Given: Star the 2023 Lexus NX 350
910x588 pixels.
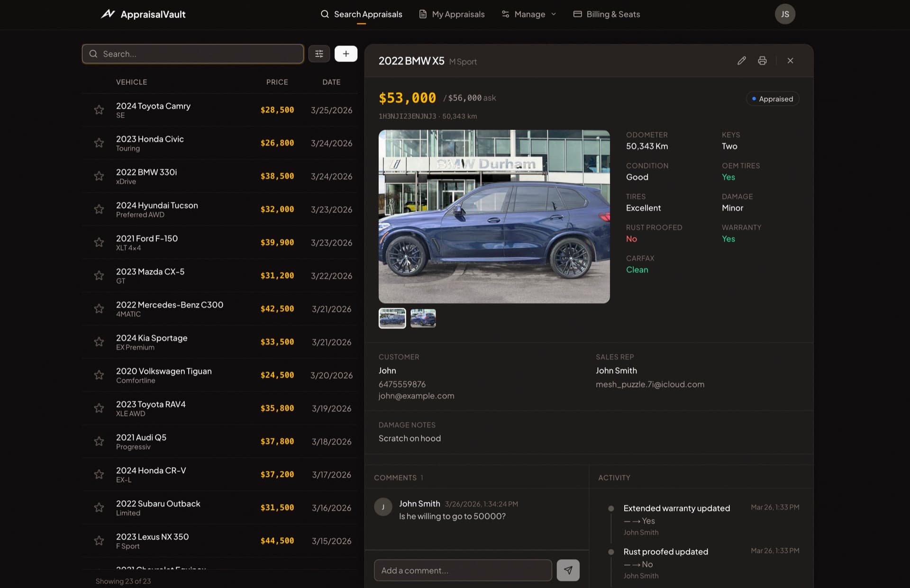Looking at the screenshot, I should (99, 541).
